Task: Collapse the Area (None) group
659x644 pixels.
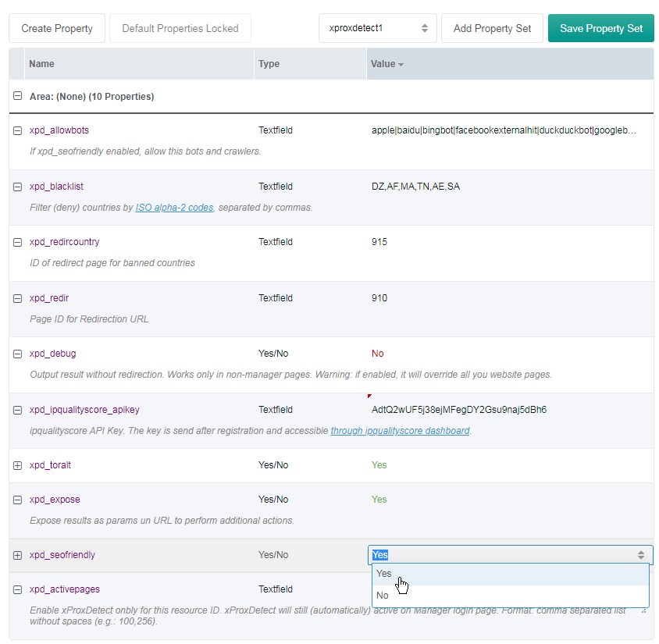Action: [x=17, y=96]
